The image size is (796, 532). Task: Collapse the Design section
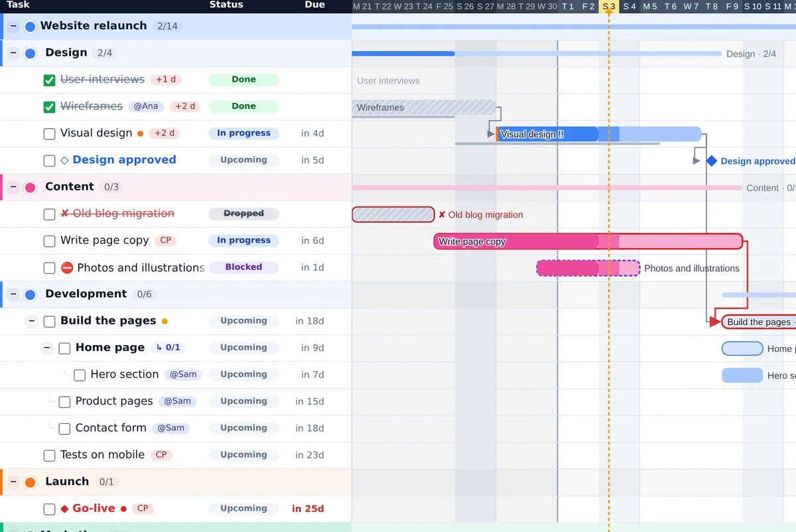pyautogui.click(x=13, y=53)
